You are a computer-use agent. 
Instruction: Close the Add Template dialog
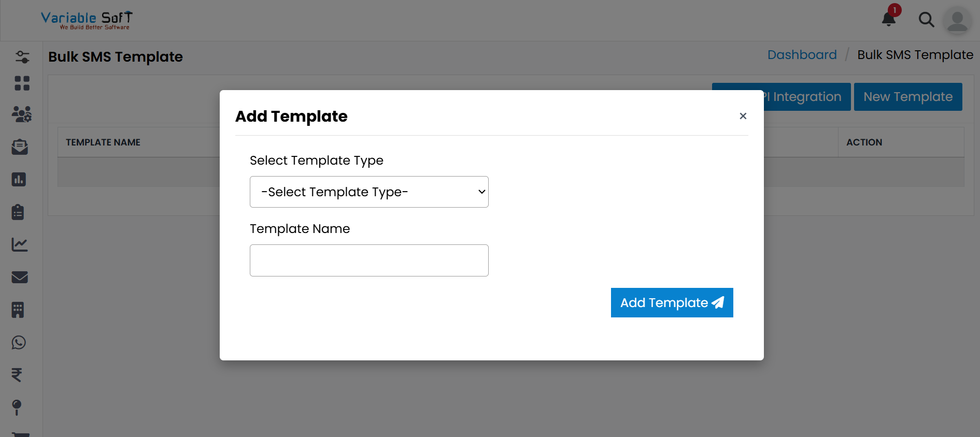[x=743, y=116]
